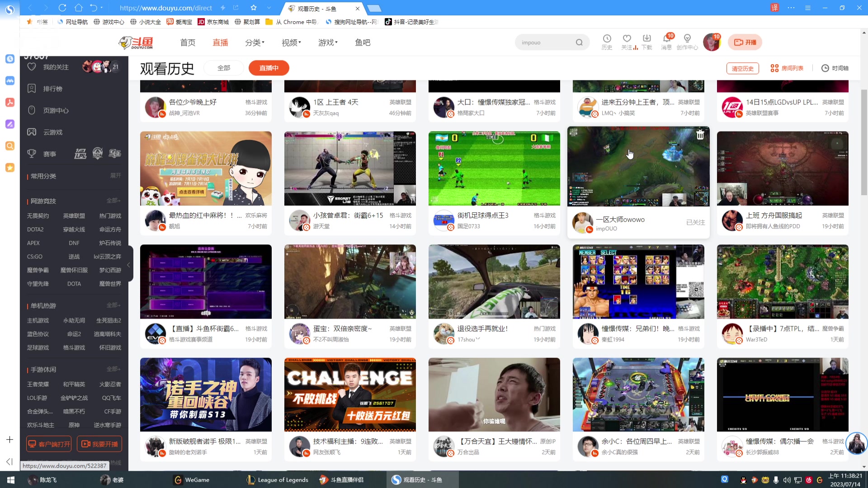Open WeGame from the taskbar
The image size is (868, 488).
coord(192,480)
